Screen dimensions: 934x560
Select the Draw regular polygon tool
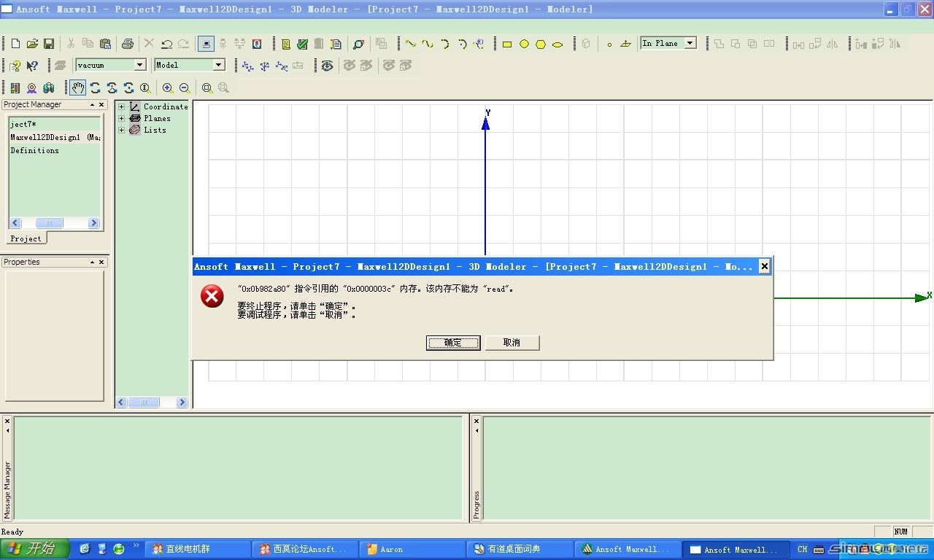[x=541, y=44]
